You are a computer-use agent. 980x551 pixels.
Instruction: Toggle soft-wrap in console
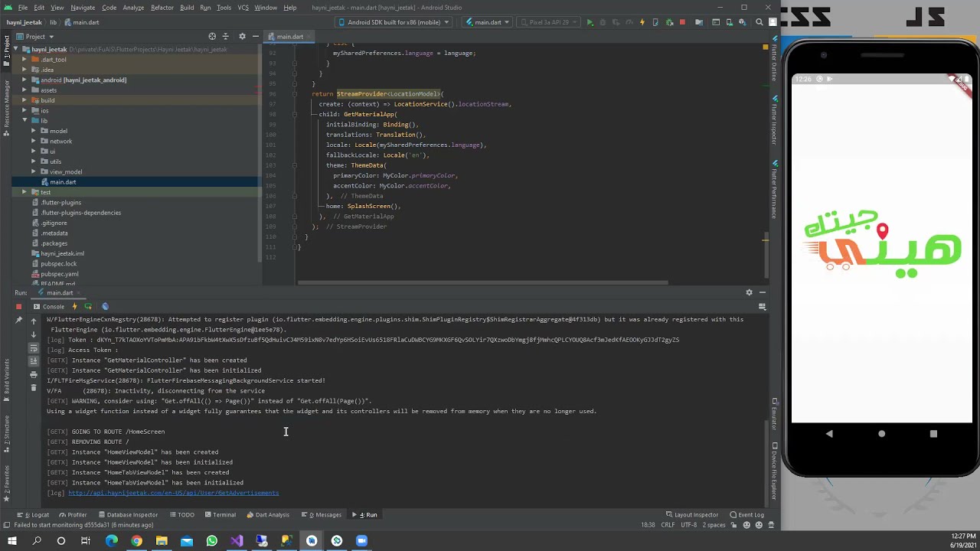click(33, 348)
